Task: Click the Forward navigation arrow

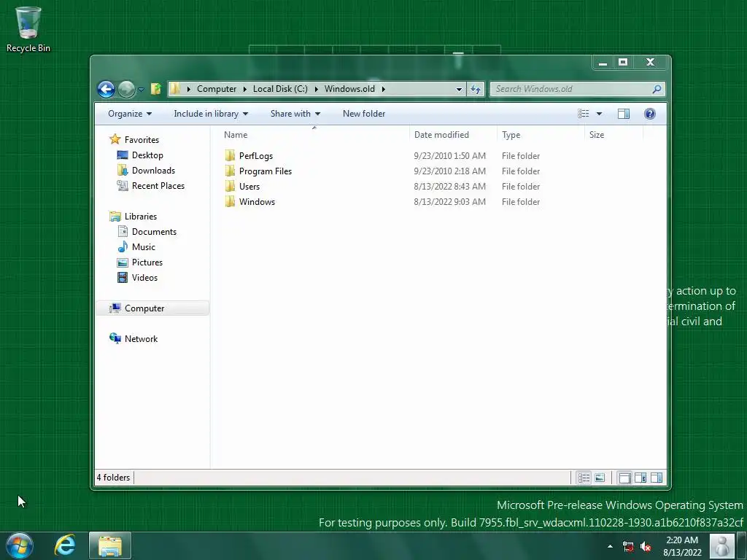Action: coord(126,89)
